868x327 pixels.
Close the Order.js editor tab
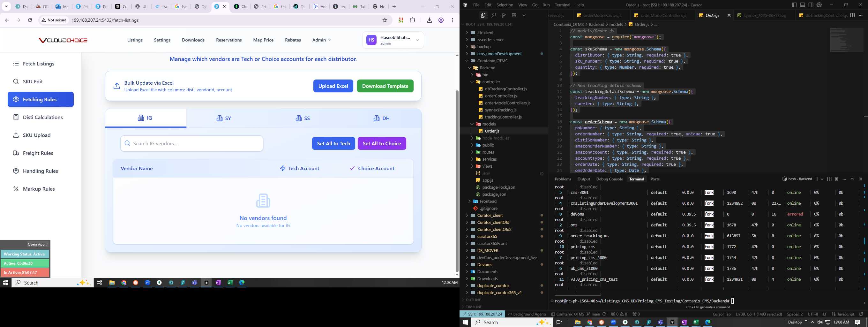point(729,16)
